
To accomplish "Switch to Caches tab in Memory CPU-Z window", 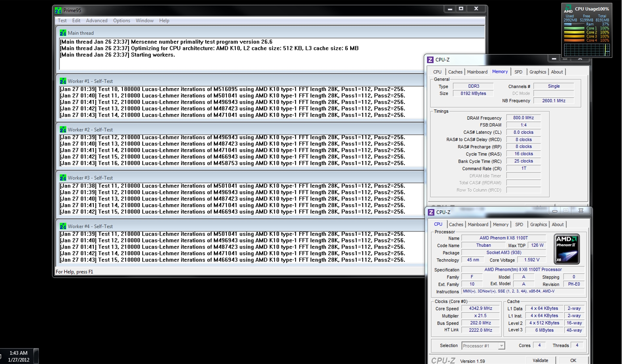I will 455,72.
